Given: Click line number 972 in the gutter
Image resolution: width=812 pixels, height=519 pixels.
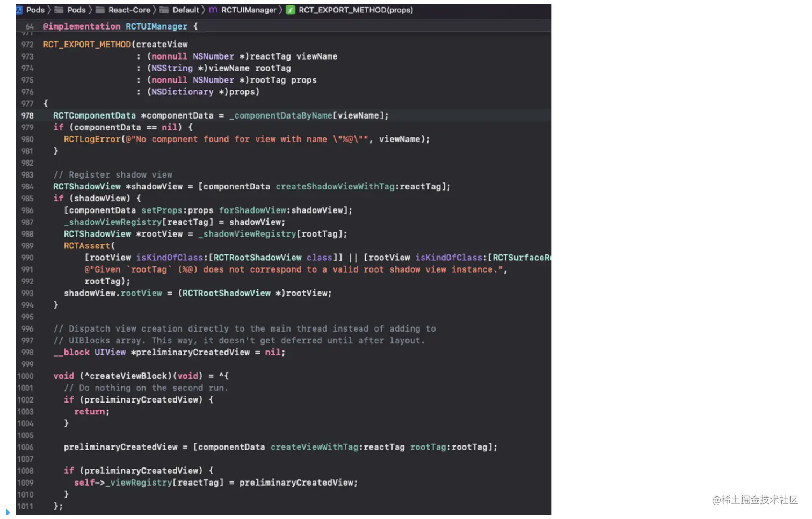Looking at the screenshot, I should (27, 45).
